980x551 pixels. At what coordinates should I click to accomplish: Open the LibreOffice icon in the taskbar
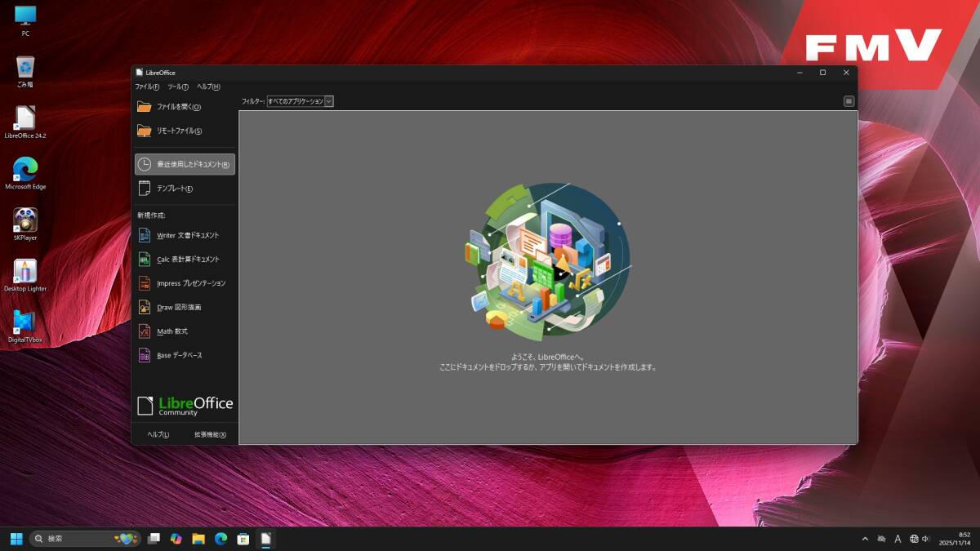click(265, 538)
